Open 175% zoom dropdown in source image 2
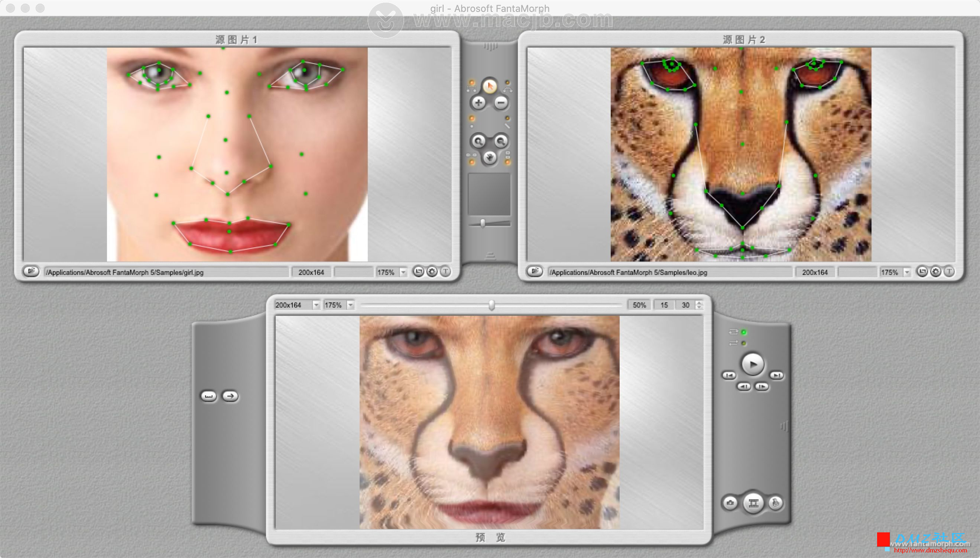980x558 pixels. (907, 272)
